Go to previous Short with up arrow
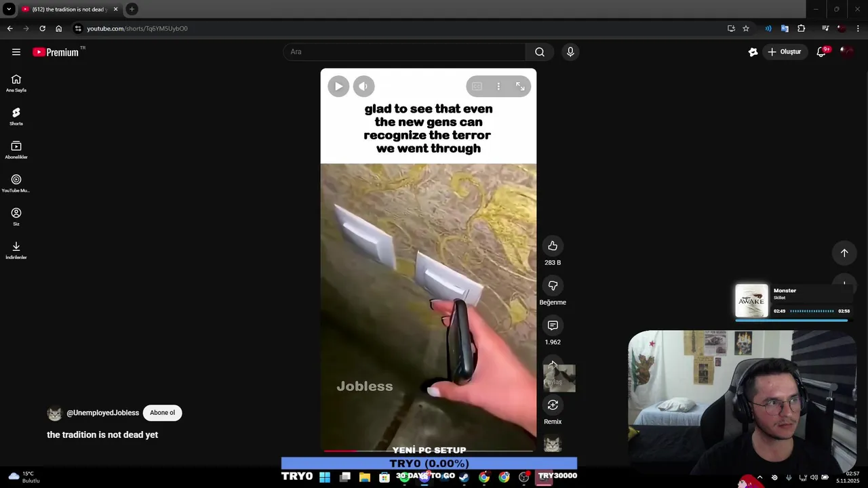 844,253
